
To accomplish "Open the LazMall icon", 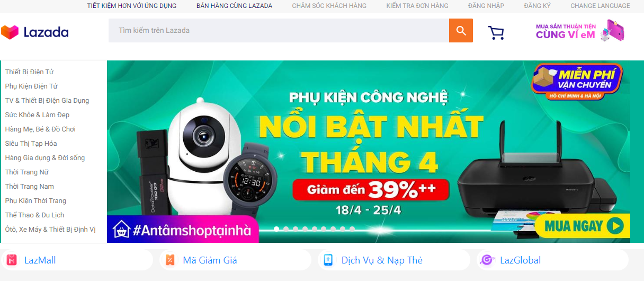I will [11, 260].
